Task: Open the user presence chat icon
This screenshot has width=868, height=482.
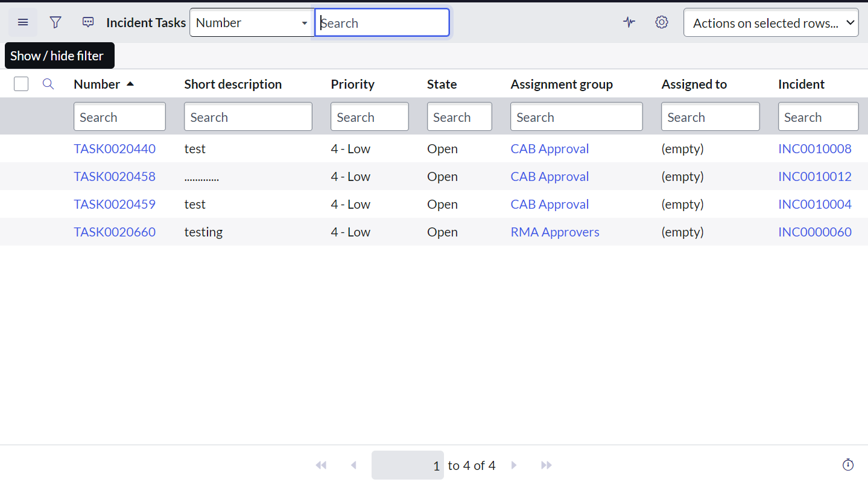Action: click(87, 22)
